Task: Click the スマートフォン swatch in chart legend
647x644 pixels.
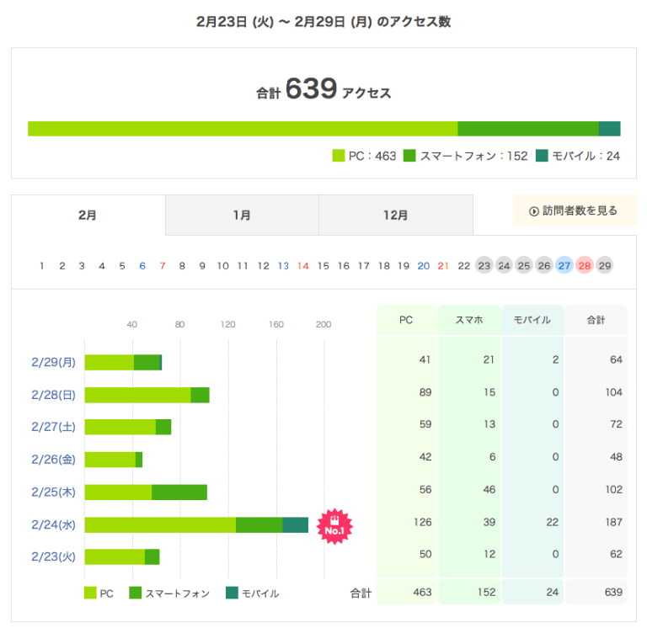Action: pyautogui.click(x=136, y=593)
